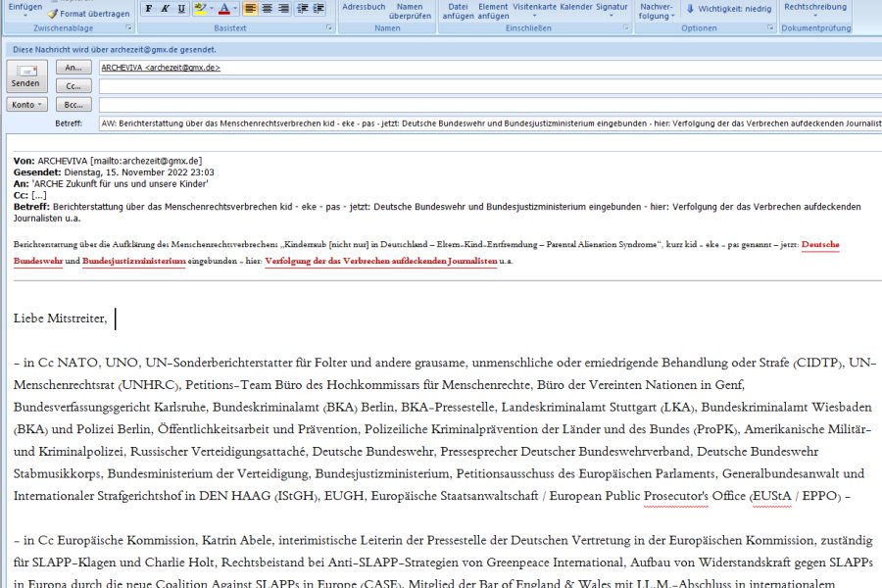Screen dimensions: 882x588
Task: Open the Konto account dropdown
Action: pyautogui.click(x=27, y=105)
